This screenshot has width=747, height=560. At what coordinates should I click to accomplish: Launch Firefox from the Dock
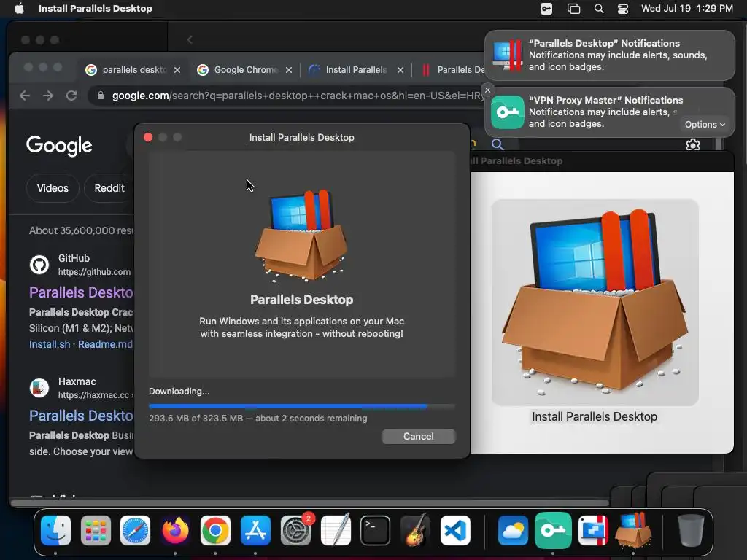tap(175, 530)
